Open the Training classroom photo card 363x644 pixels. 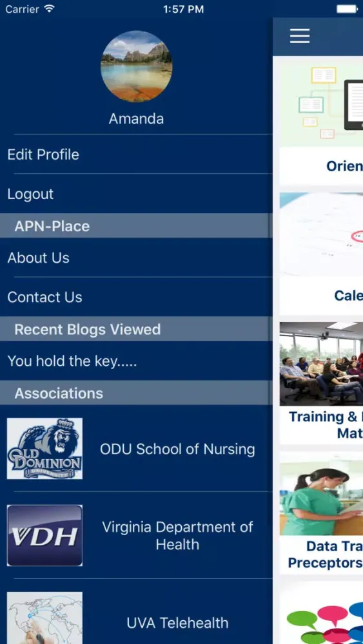(321, 363)
